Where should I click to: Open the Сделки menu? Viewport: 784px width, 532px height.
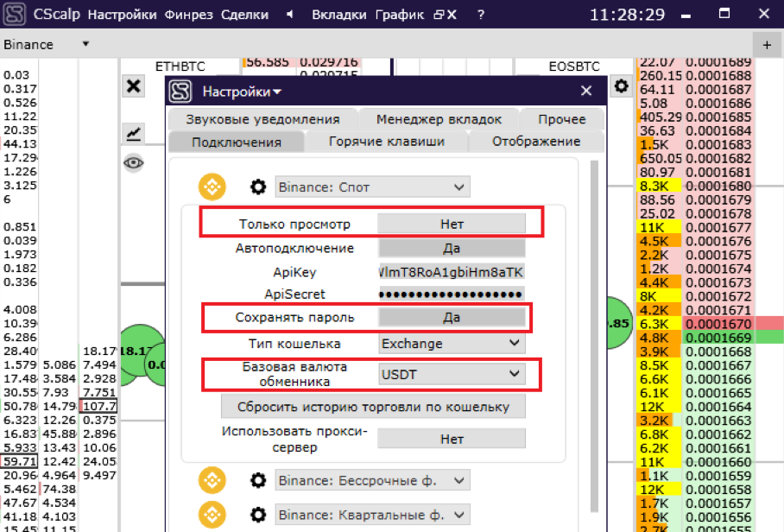point(244,15)
